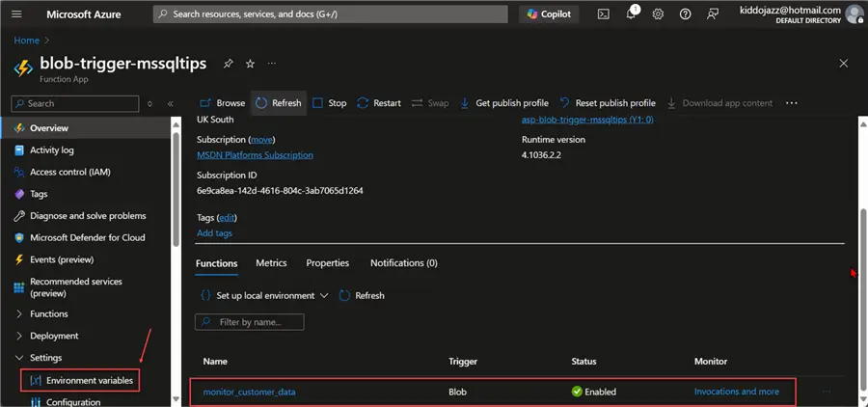The height and width of the screenshot is (407, 868).
Task: Collapse the left sidebar with the double chevron
Action: 171,103
